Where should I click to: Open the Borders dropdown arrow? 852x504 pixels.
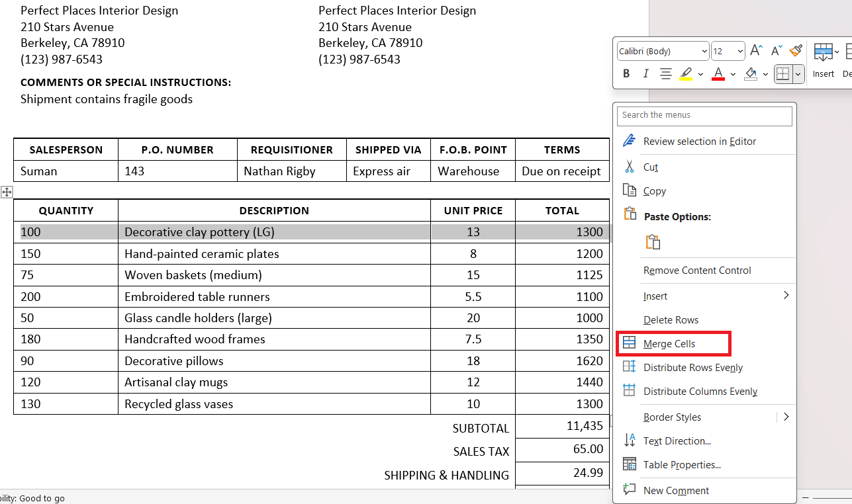pyautogui.click(x=798, y=74)
